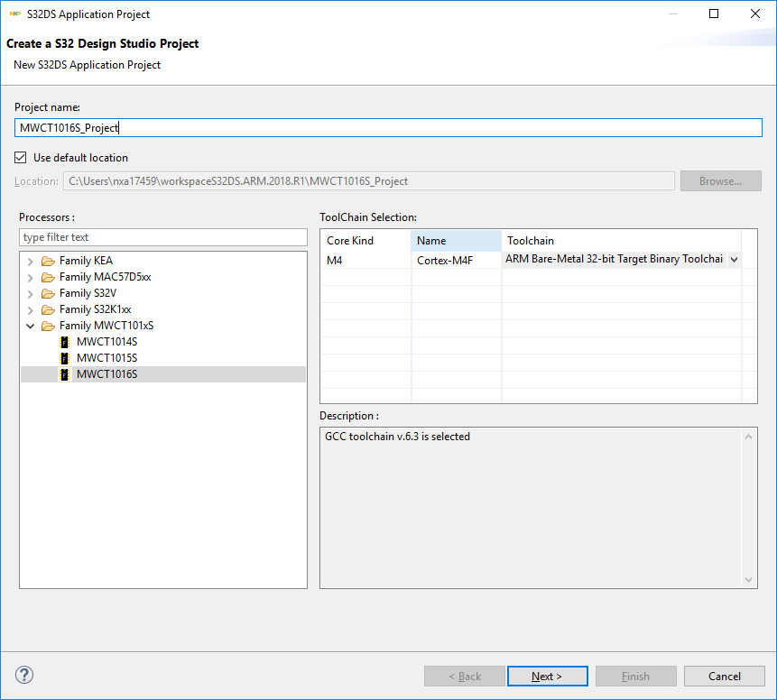Click the MWCT1014S chip icon
777x700 pixels.
click(x=64, y=342)
